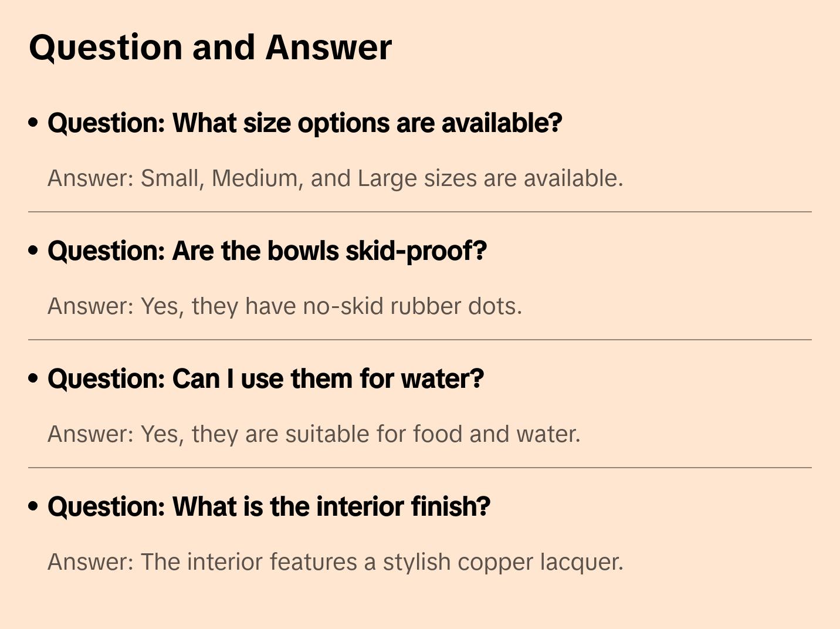This screenshot has height=629, width=840.
Task: Expand the "Can I use them for water?" question
Action: (265, 379)
